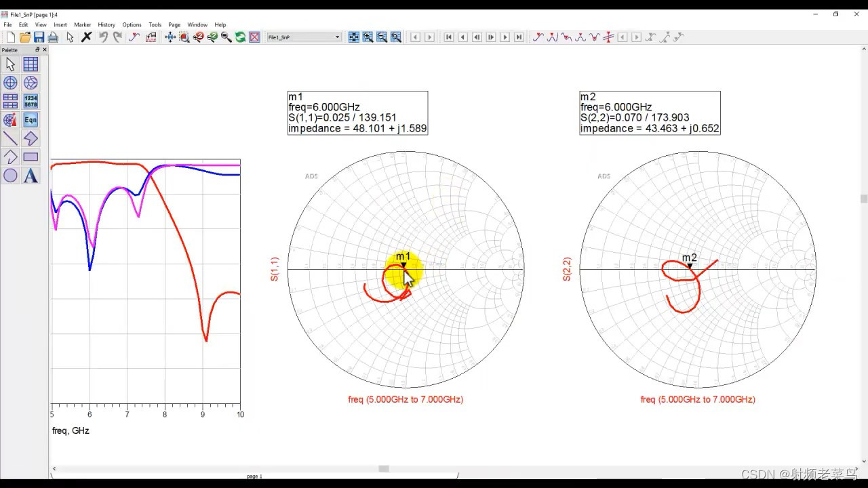Open the File menu
868x488 pixels.
click(7, 25)
